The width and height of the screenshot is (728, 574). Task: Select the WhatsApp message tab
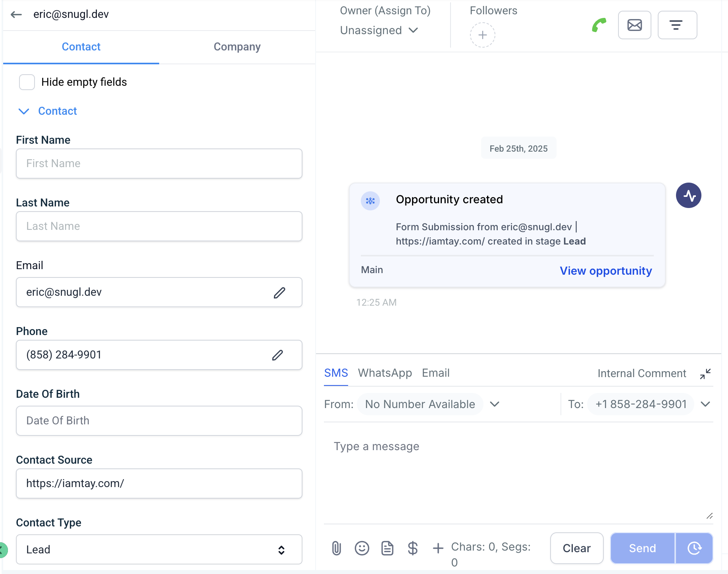pyautogui.click(x=385, y=373)
